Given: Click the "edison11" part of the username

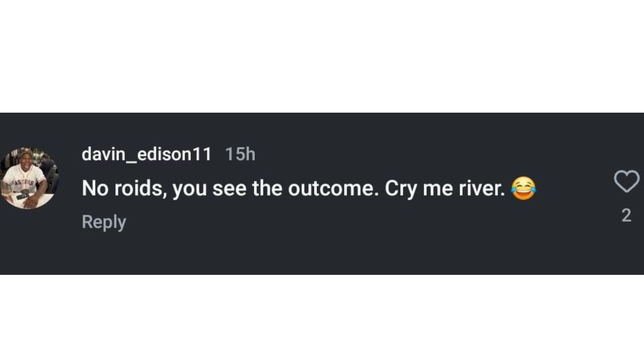Looking at the screenshot, I should coord(174,154).
